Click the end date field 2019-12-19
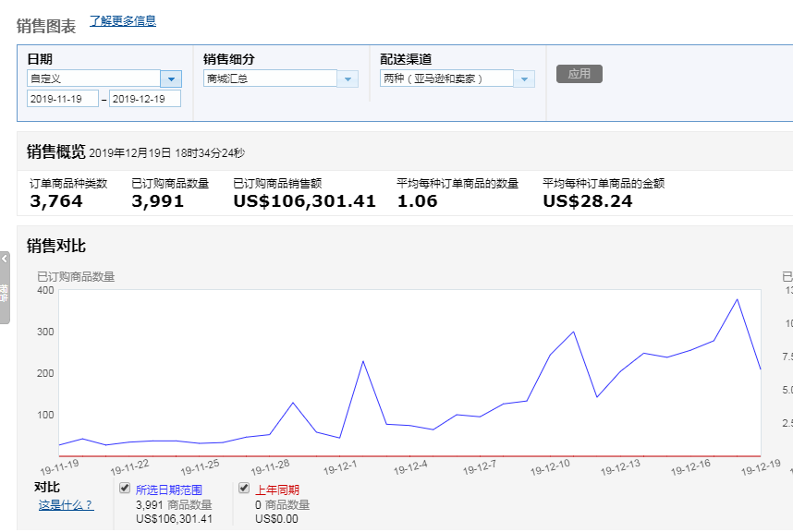The width and height of the screenshot is (793, 532). tap(144, 99)
